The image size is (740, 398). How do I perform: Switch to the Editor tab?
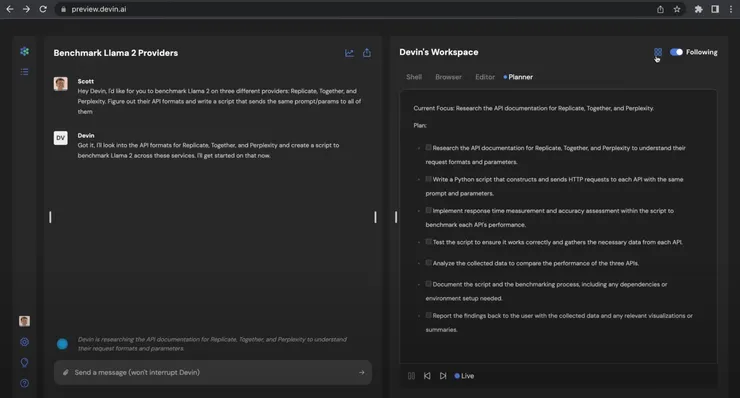coord(485,77)
